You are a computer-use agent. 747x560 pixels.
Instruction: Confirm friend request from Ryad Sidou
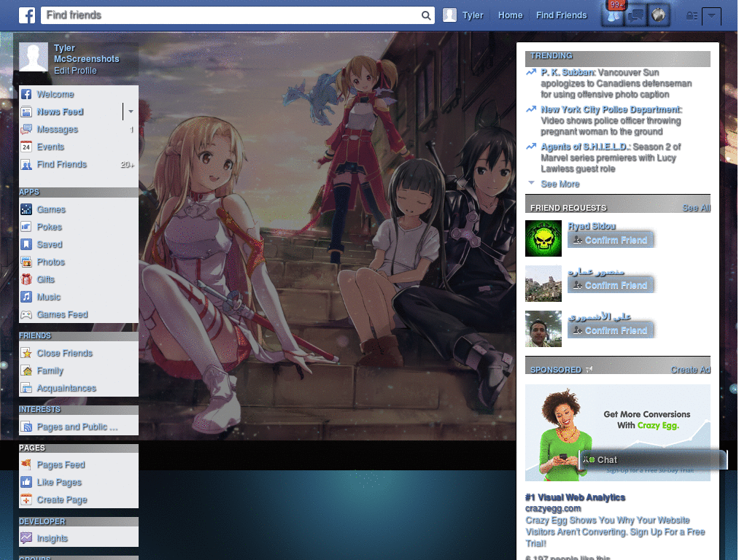pos(611,240)
